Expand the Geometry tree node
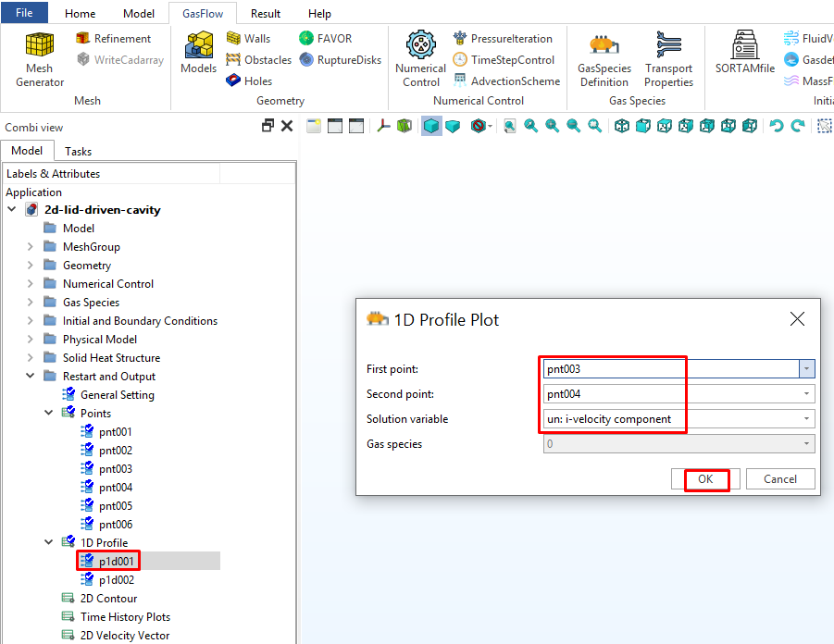 click(31, 266)
